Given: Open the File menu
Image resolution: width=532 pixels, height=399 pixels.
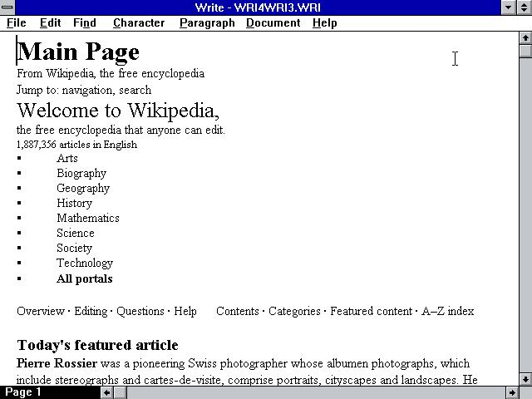Looking at the screenshot, I should tap(17, 22).
